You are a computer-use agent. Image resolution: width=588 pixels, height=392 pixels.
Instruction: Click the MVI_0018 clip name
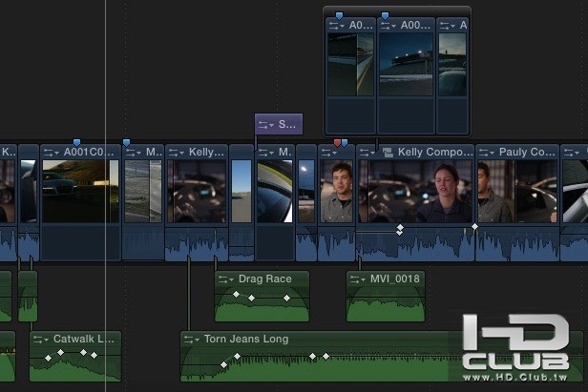pyautogui.click(x=395, y=279)
